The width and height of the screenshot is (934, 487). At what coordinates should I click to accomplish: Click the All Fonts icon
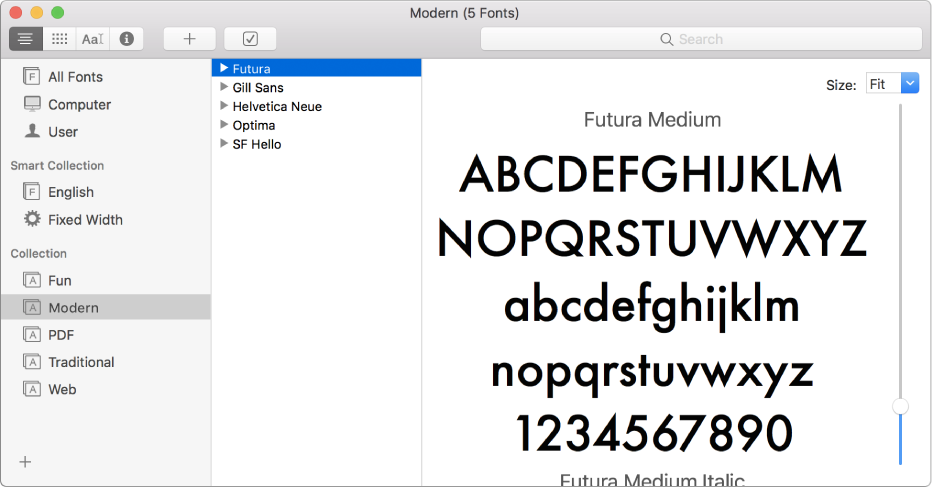(x=32, y=76)
